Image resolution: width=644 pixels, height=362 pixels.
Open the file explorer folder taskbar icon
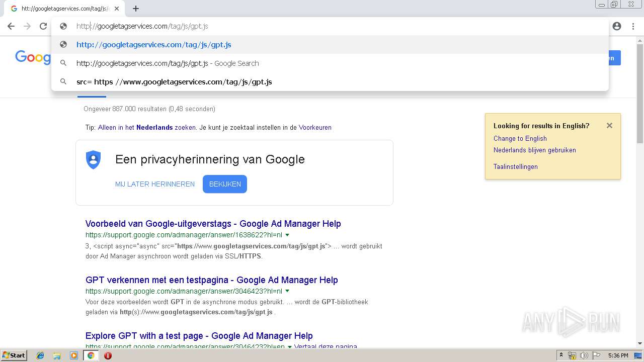click(57, 355)
